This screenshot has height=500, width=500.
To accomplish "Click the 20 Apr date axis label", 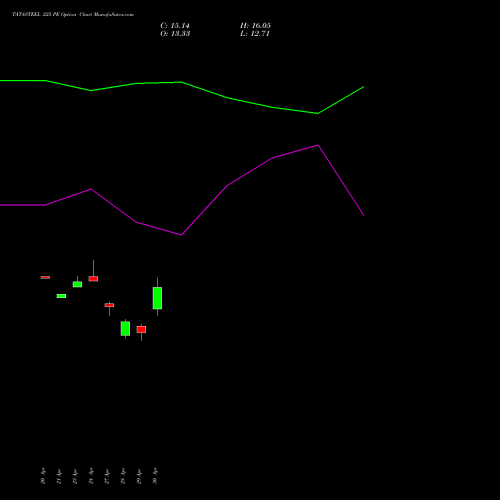I will click(x=43, y=476).
